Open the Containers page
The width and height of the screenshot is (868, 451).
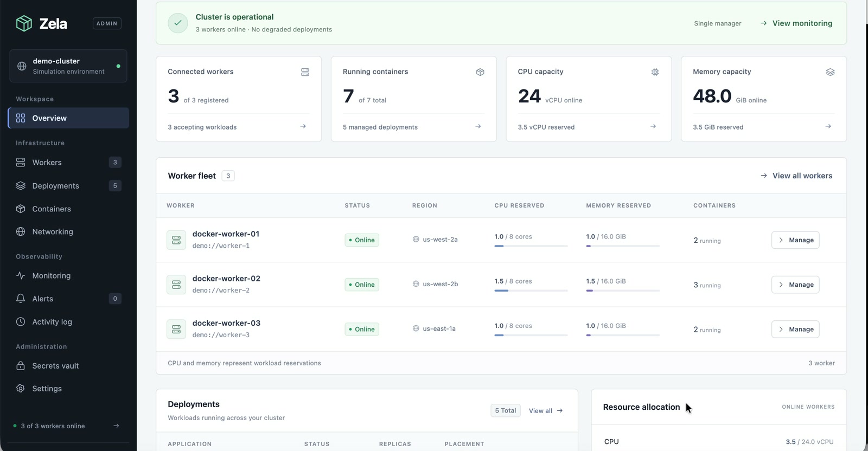click(x=68, y=209)
